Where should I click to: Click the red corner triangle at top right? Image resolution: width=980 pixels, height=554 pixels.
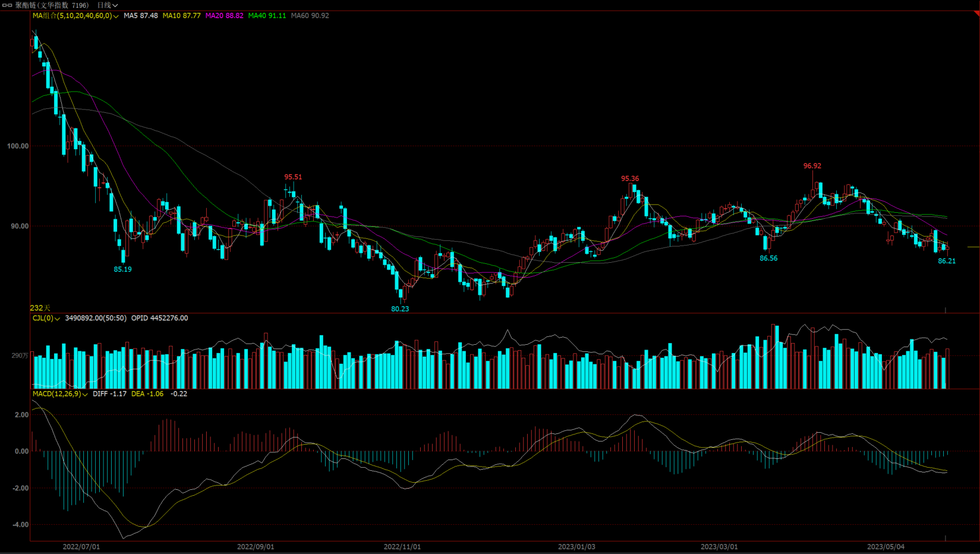[x=976, y=13]
